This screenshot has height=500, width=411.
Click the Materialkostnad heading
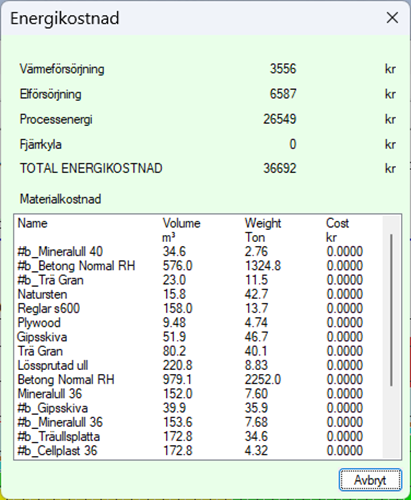(x=60, y=199)
